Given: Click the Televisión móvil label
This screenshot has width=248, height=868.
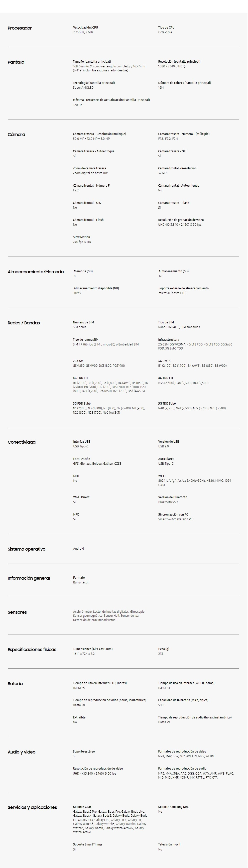Looking at the screenshot, I should 169,844.
